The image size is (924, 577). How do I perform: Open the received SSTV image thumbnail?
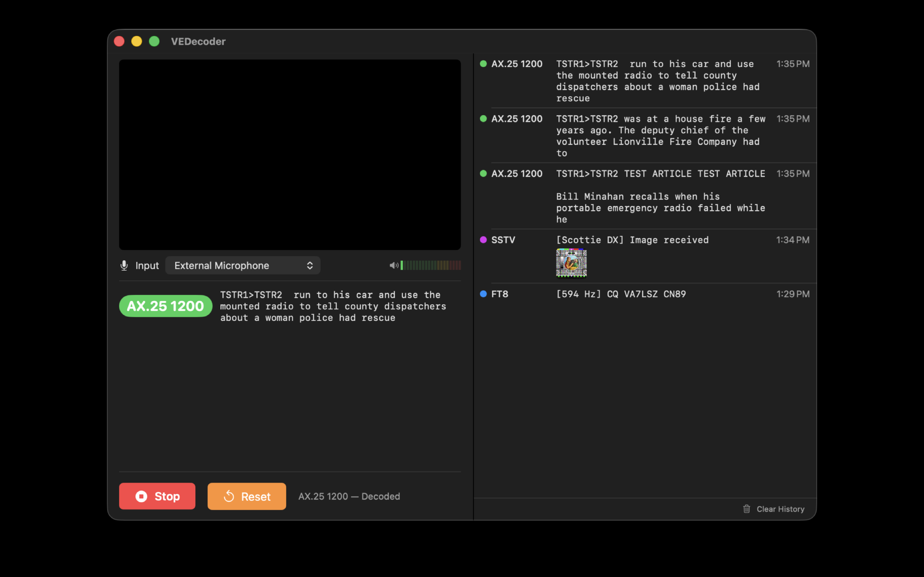click(572, 263)
